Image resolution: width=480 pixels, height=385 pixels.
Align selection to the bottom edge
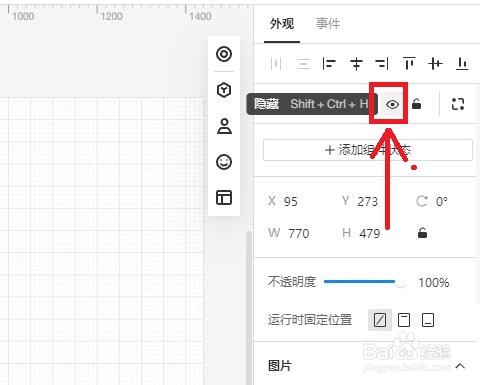click(462, 63)
